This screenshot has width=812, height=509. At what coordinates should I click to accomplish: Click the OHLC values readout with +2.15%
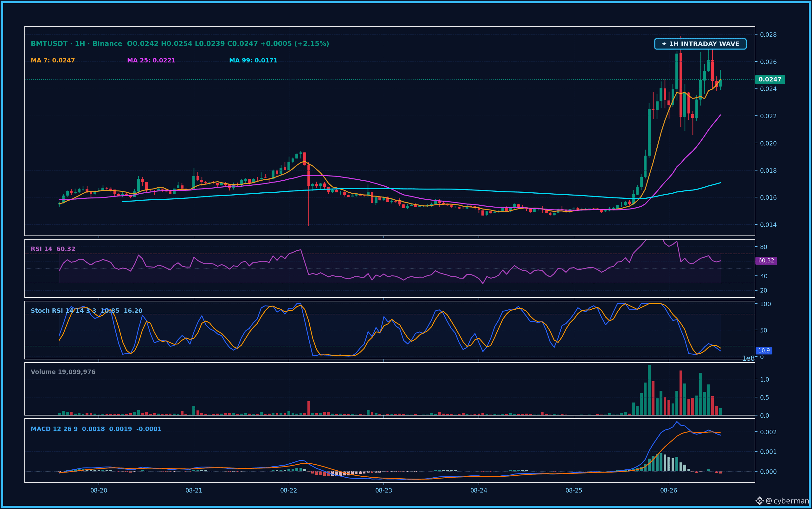point(228,44)
